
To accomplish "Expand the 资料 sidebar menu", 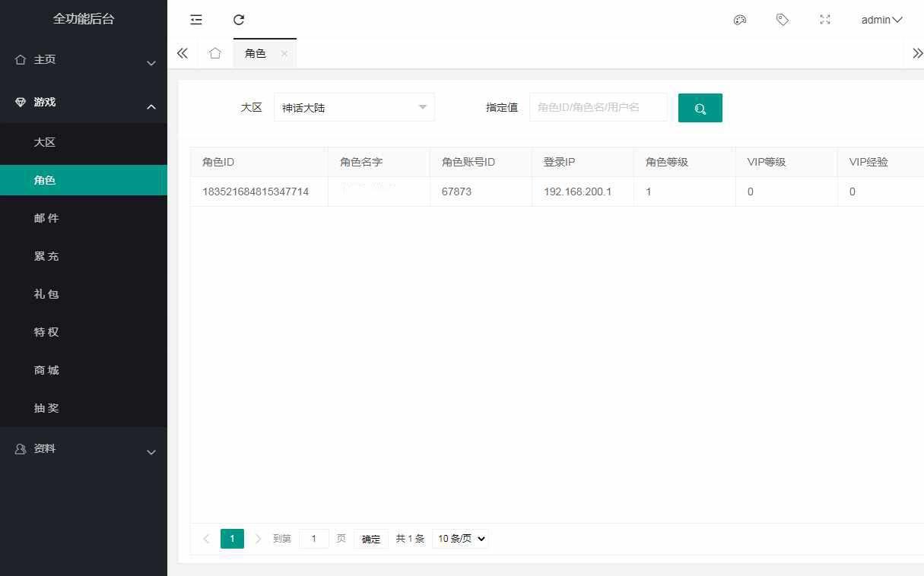I will pos(84,449).
